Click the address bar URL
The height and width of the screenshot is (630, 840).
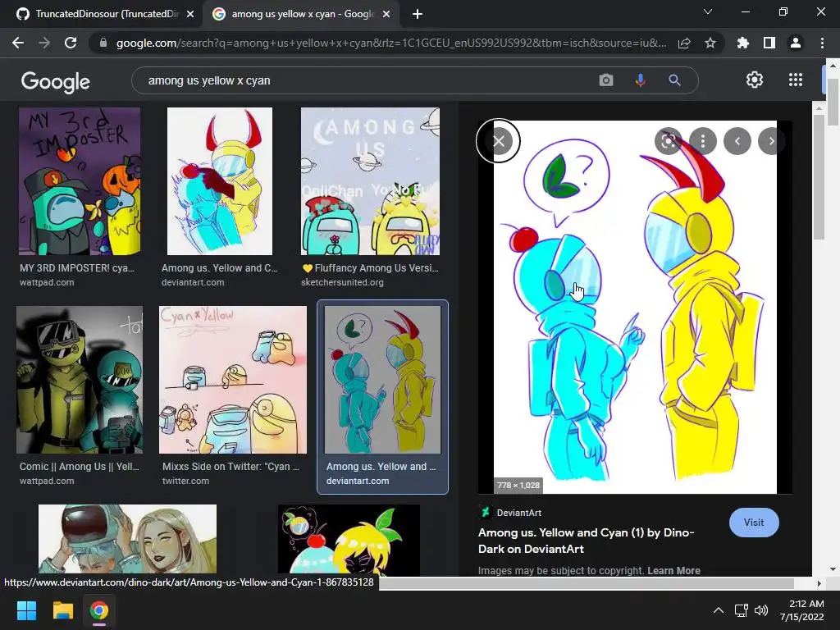point(391,43)
